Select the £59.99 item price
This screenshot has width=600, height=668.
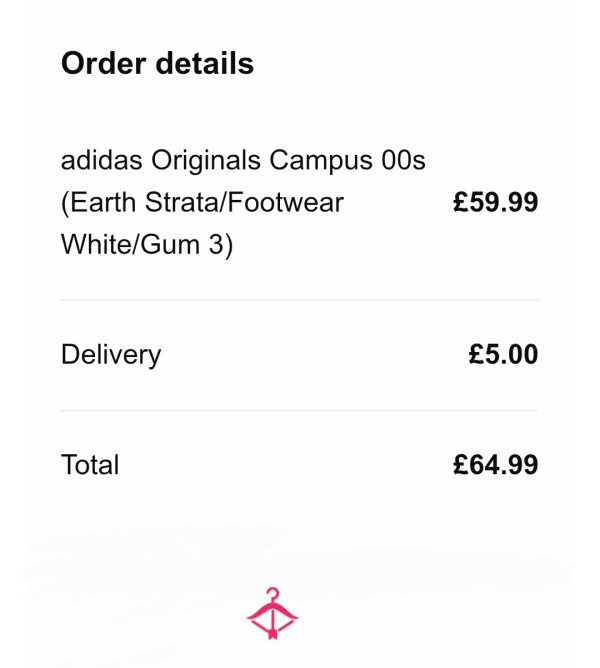point(495,202)
